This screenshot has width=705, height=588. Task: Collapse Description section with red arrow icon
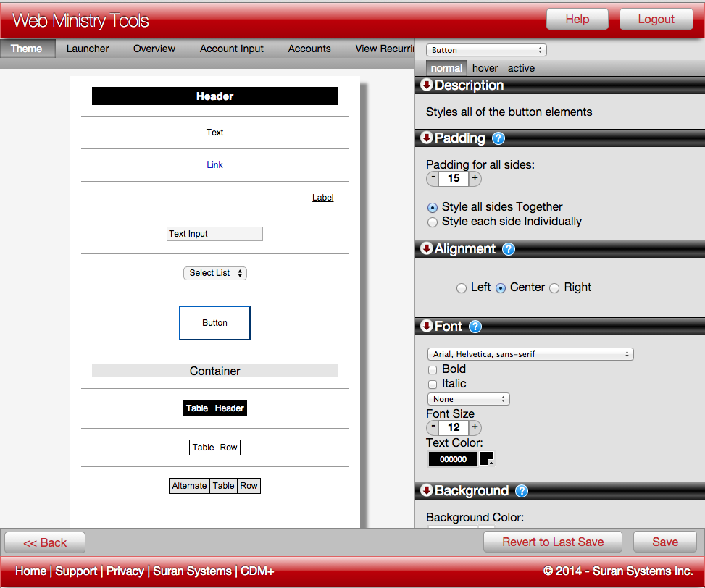(427, 85)
